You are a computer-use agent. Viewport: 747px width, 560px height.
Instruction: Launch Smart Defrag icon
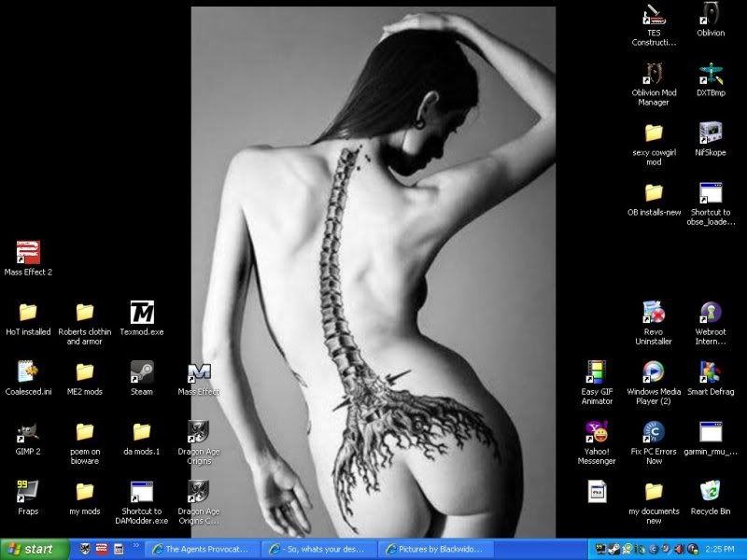point(710,371)
